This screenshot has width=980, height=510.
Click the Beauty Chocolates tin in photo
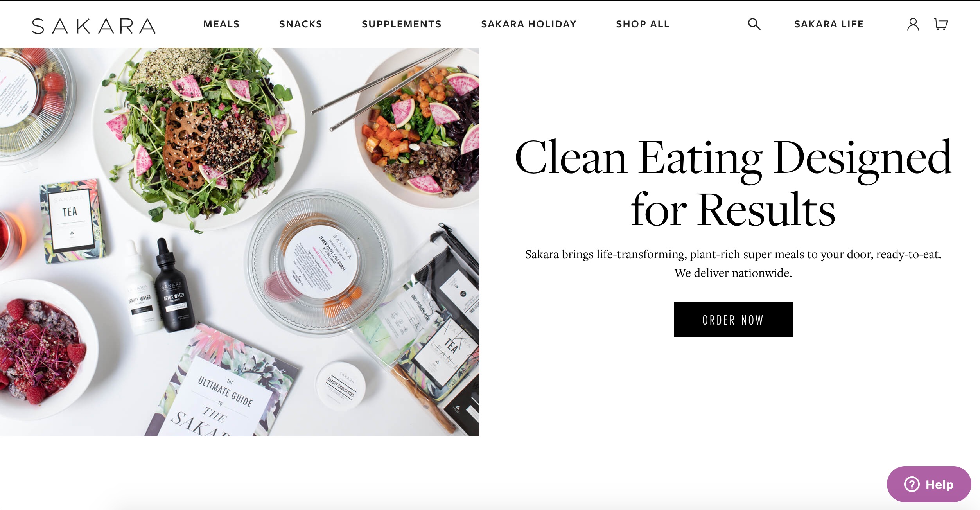(x=341, y=386)
